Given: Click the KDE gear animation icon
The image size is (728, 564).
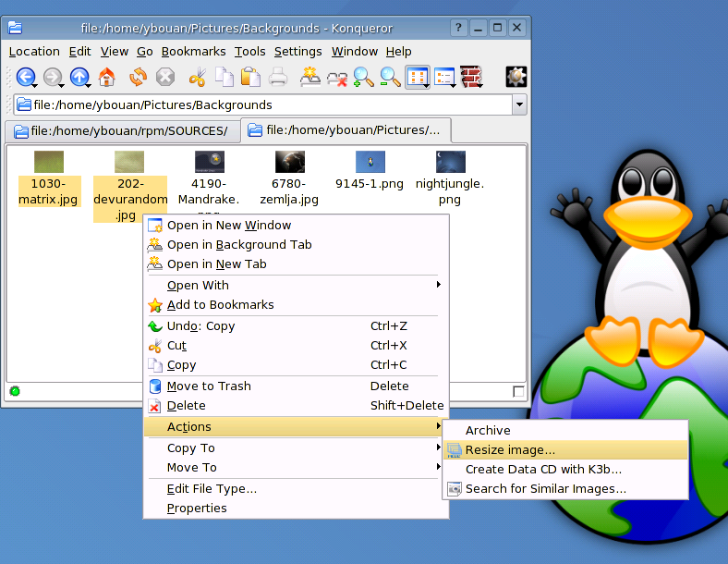Looking at the screenshot, I should coord(516,77).
